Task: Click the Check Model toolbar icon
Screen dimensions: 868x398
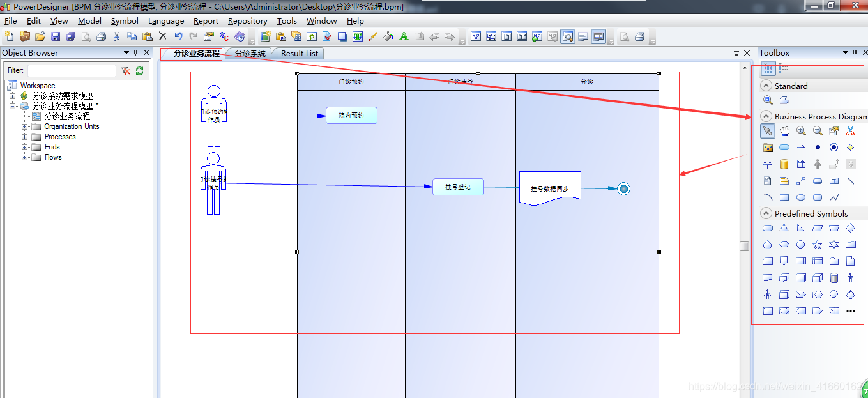Action: click(327, 36)
